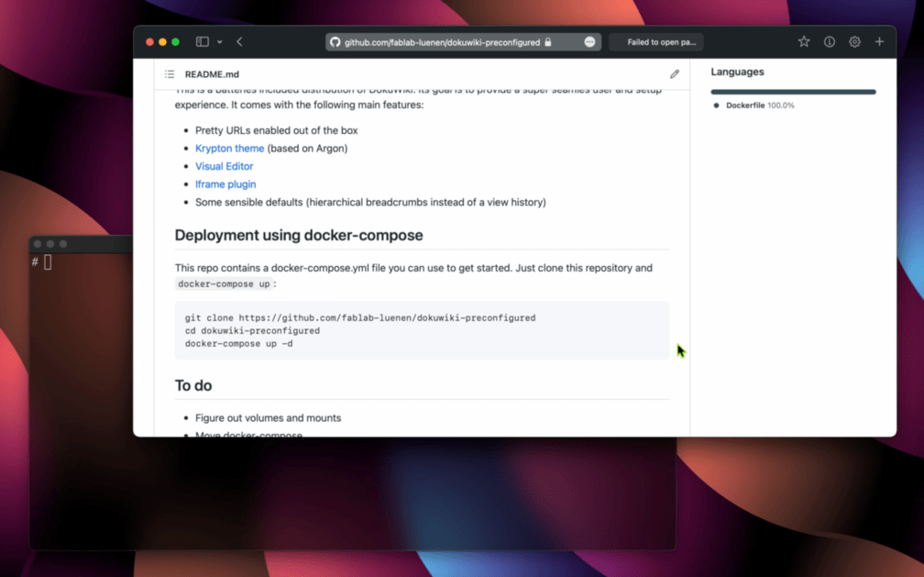924x577 pixels.
Task: Click the 'docker-compose up -d' line
Action: coord(238,343)
